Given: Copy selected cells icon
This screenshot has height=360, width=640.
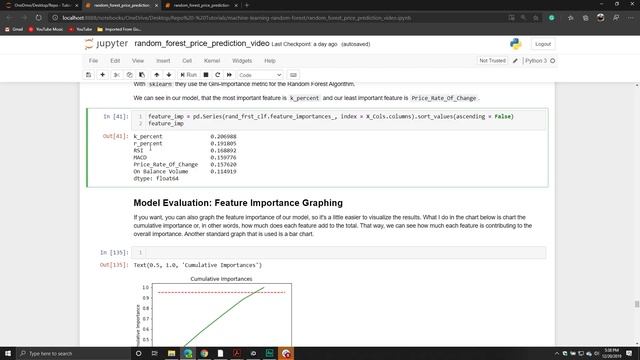Looking at the screenshot, I should click(x=129, y=75).
